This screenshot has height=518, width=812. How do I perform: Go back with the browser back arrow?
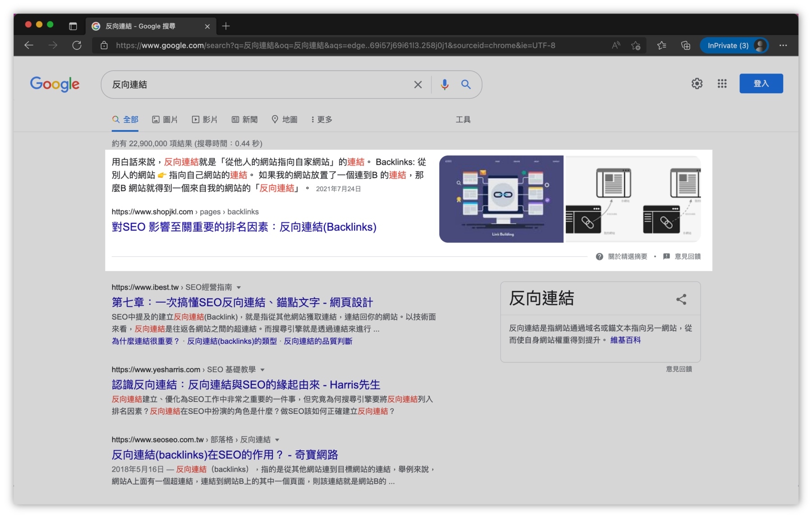coord(29,45)
